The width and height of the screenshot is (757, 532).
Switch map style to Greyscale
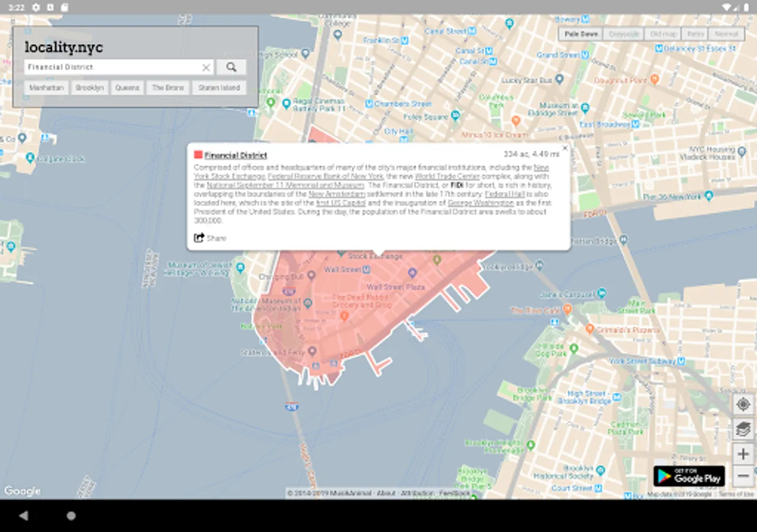coord(623,34)
